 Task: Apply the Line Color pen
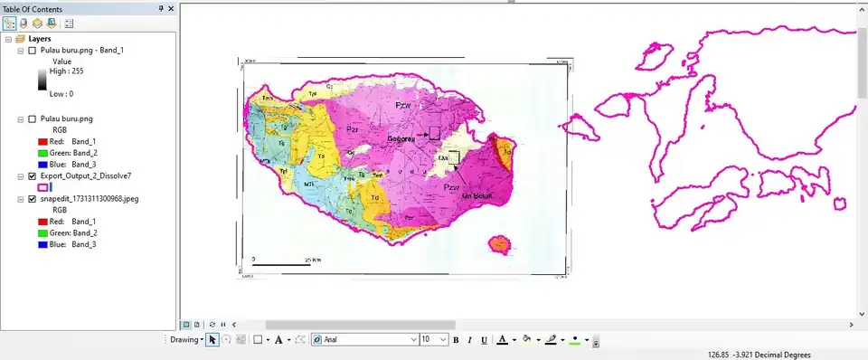[x=551, y=339]
